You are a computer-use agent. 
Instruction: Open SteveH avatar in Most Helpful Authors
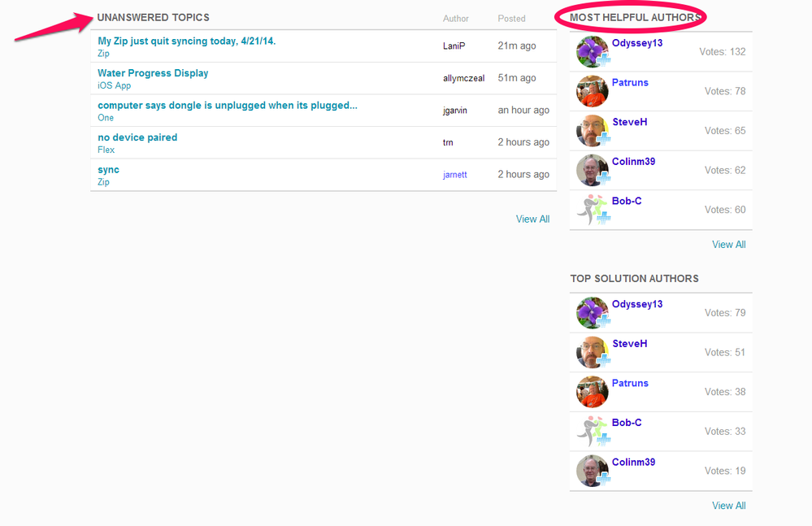pos(593,130)
